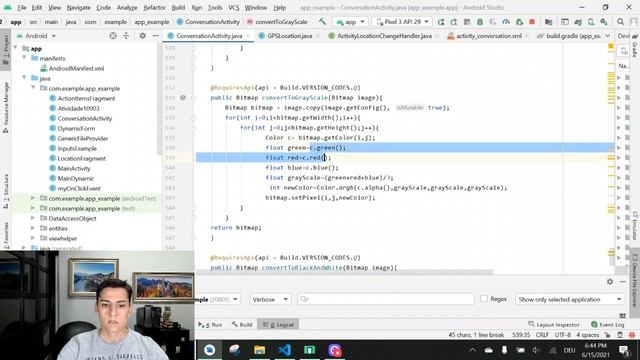The height and width of the screenshot is (360, 640).
Task: Click the Make Project hammer icon
Action: point(322,22)
